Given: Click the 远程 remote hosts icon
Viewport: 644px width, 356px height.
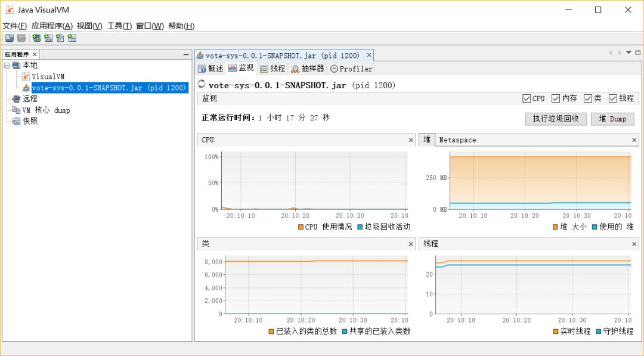Looking at the screenshot, I should tap(16, 98).
